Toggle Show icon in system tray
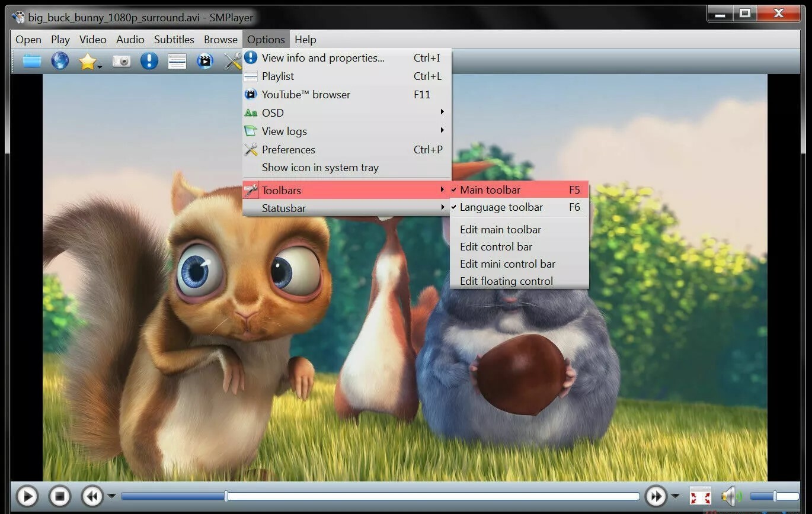 (347, 168)
